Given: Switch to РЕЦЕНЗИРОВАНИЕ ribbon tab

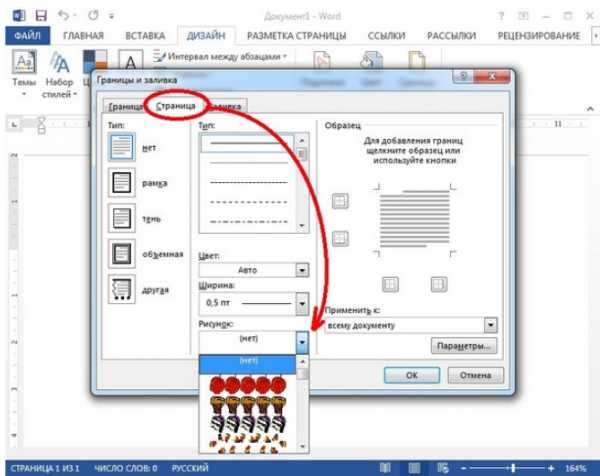Looking at the screenshot, I should coord(539,36).
